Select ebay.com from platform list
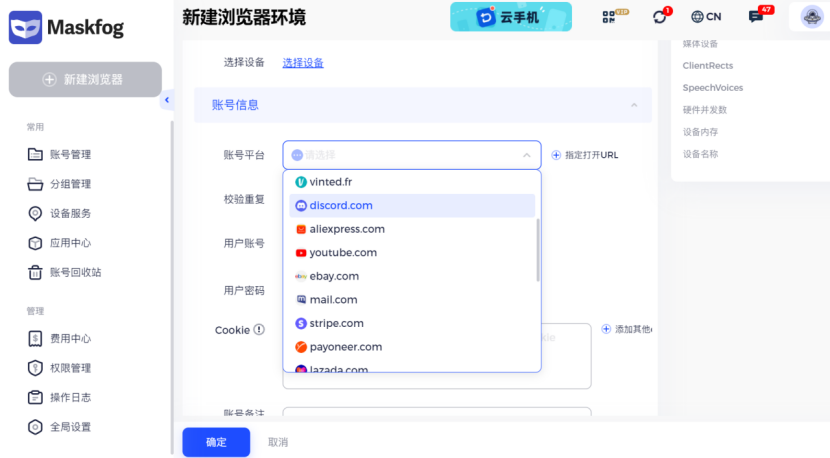830x458 pixels. [412, 276]
